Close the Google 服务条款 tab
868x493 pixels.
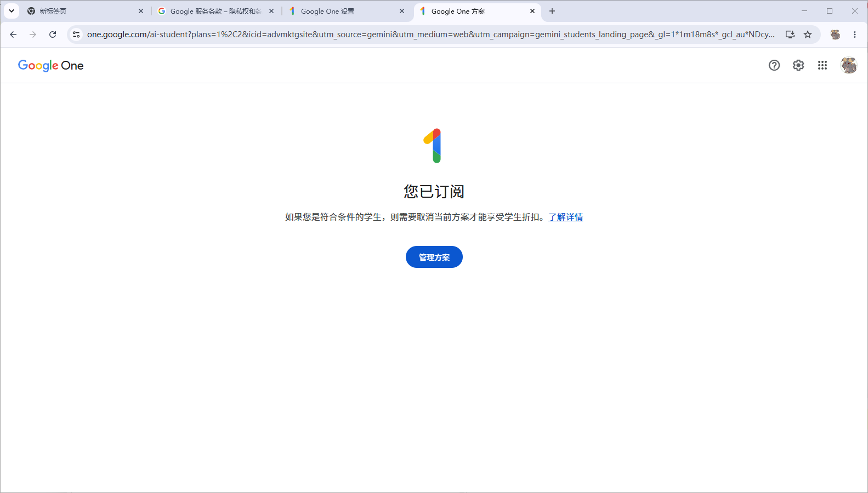click(x=271, y=11)
